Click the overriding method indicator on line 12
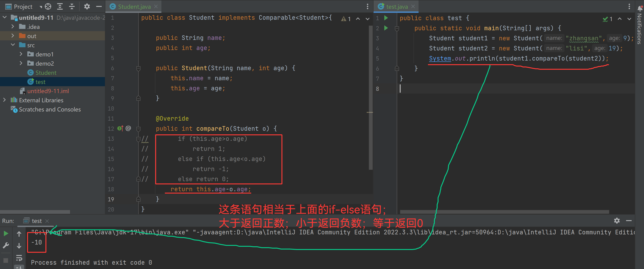 click(x=120, y=128)
